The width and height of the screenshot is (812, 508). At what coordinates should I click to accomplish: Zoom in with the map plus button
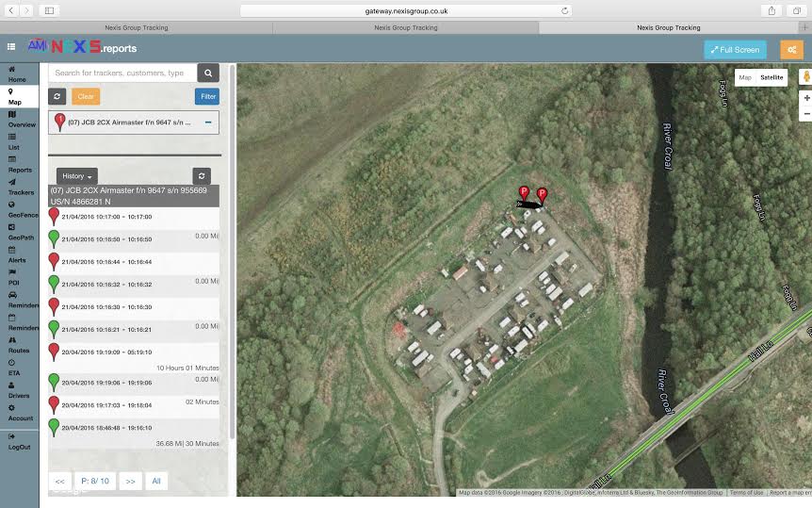pos(806,98)
